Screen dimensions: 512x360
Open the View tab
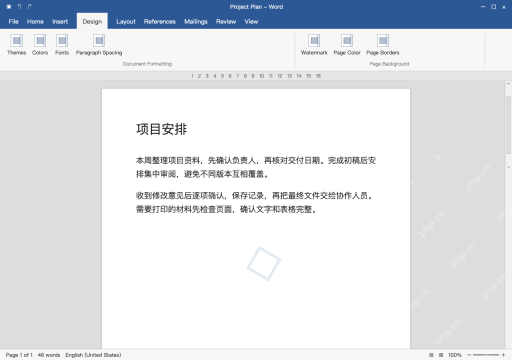pyautogui.click(x=251, y=22)
